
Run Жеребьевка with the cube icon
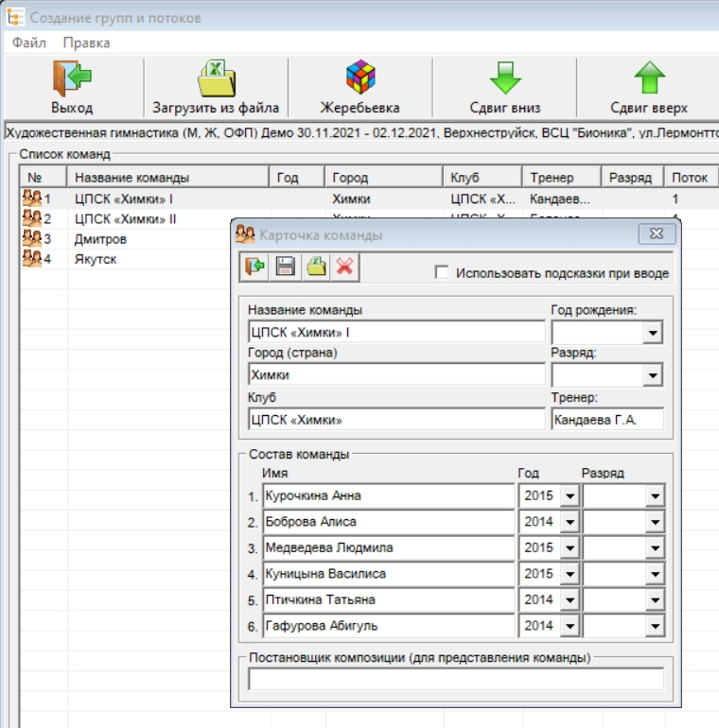coord(359,78)
